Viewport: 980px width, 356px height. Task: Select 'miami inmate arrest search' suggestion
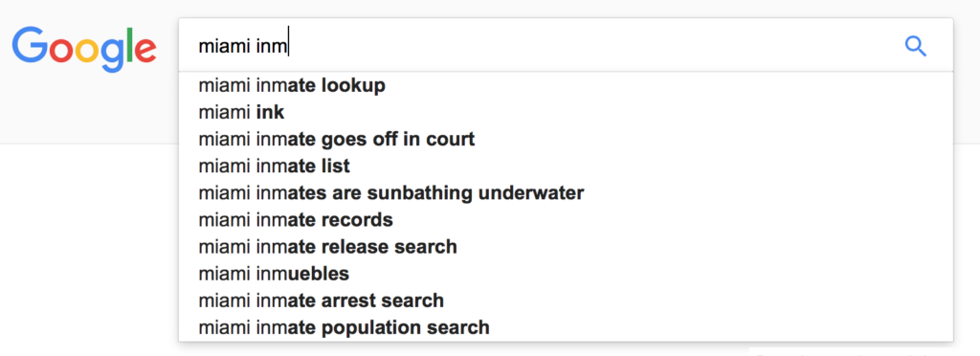[566, 300]
